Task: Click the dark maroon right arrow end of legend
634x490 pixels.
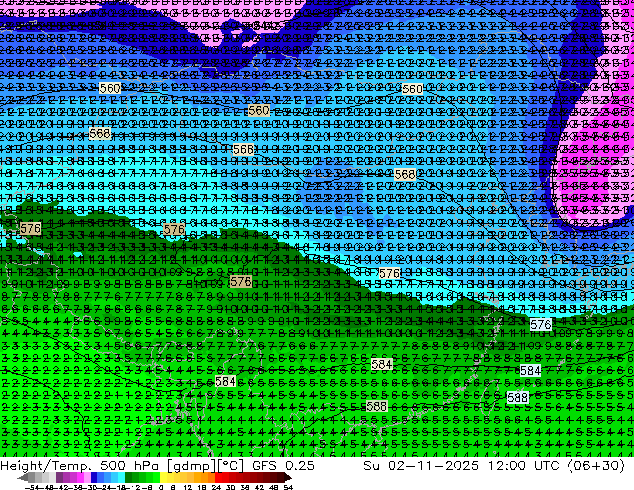Action: click(288, 477)
